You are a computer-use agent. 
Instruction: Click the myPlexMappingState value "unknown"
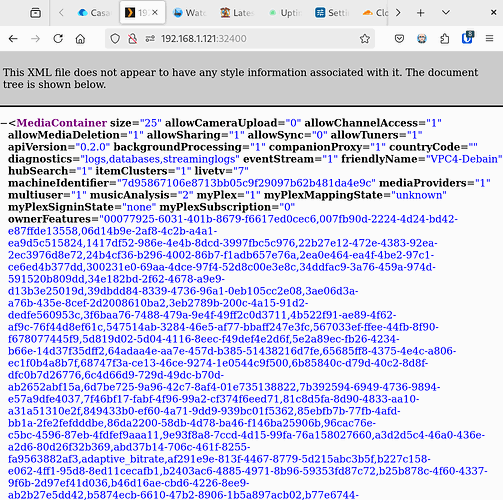[419, 195]
